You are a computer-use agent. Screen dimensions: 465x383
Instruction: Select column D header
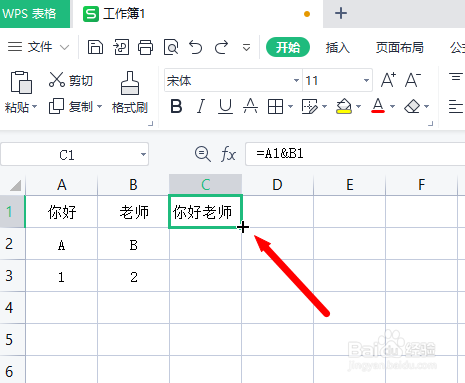point(277,185)
